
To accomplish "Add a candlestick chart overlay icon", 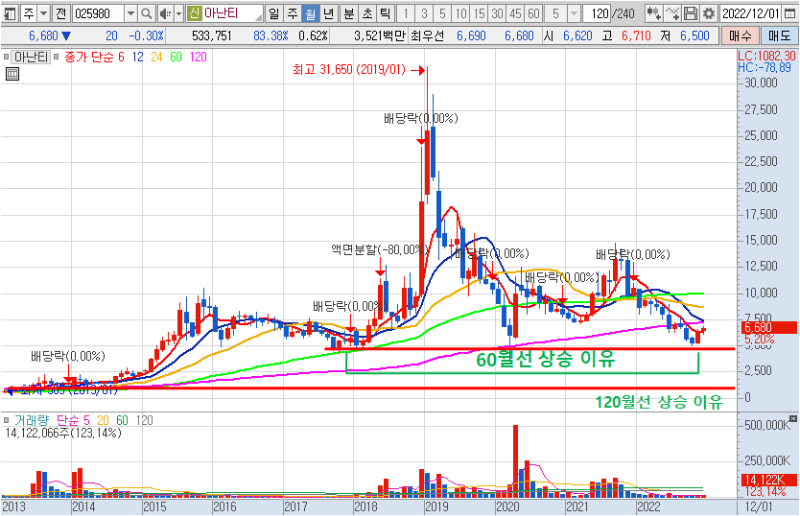I will (x=654, y=13).
